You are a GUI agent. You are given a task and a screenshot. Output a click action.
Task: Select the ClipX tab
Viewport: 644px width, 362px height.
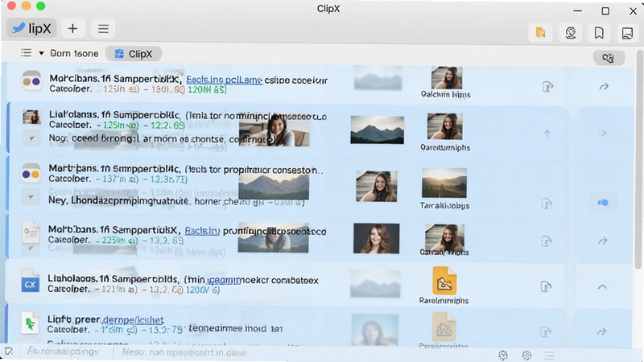point(134,54)
